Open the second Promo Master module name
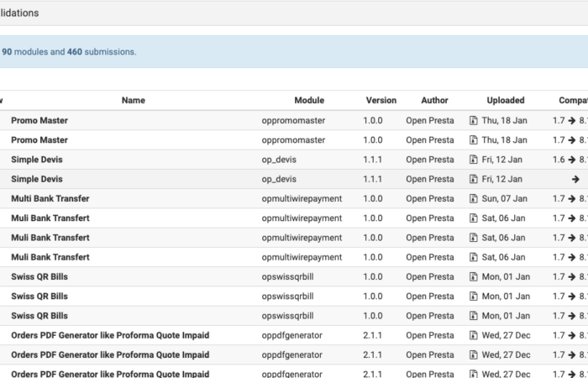Screen dimensions: 588x378 [39, 140]
